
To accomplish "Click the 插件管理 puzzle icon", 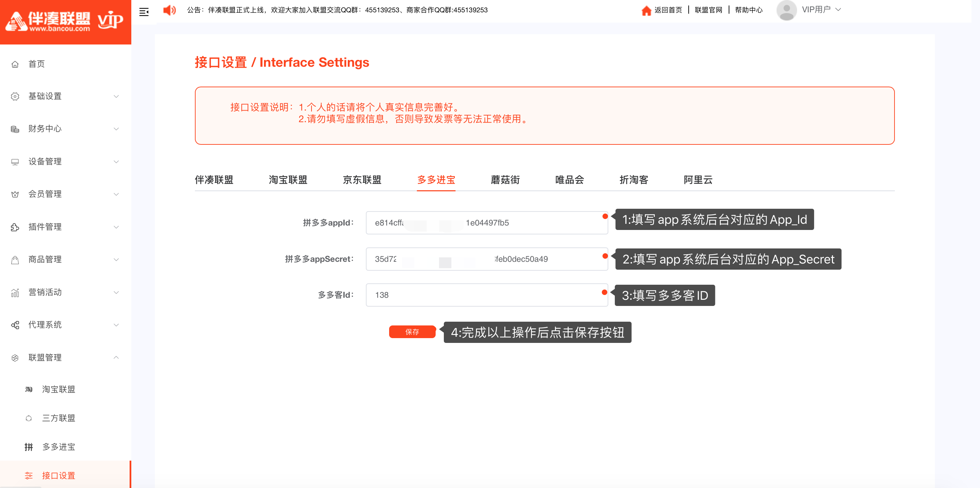I will pos(15,227).
